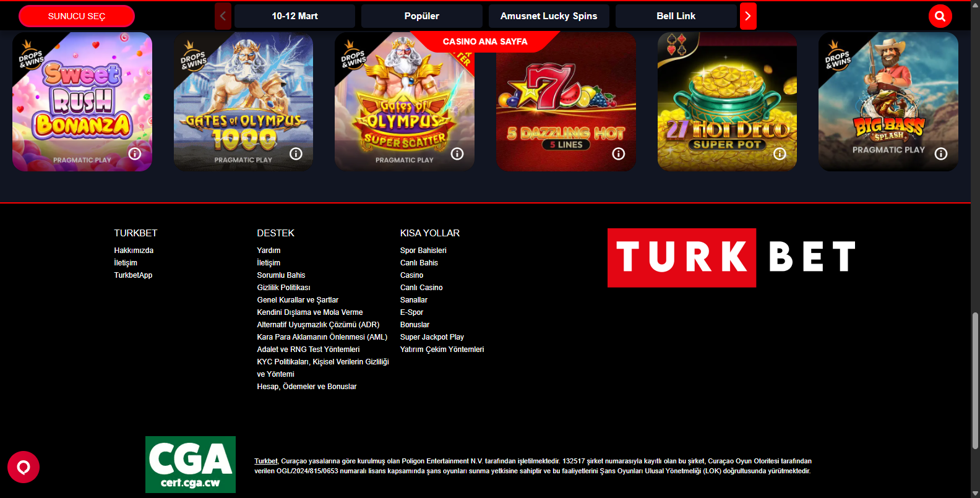Image resolution: width=980 pixels, height=498 pixels.
Task: Go to the Casino shortcut link
Action: coord(411,275)
